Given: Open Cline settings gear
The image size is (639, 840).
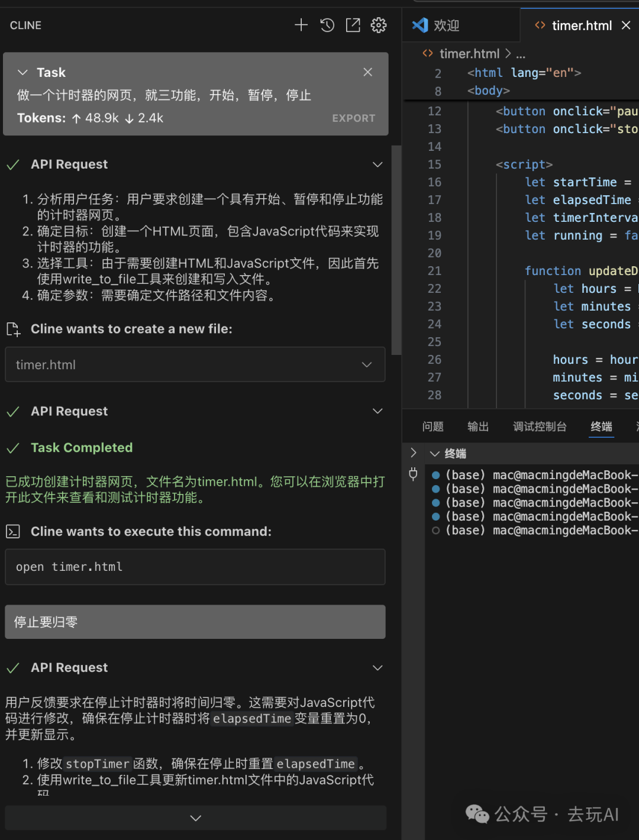Looking at the screenshot, I should pos(379,25).
